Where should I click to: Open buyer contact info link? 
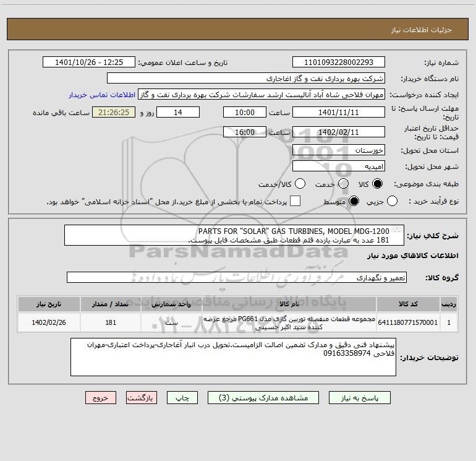pos(102,95)
